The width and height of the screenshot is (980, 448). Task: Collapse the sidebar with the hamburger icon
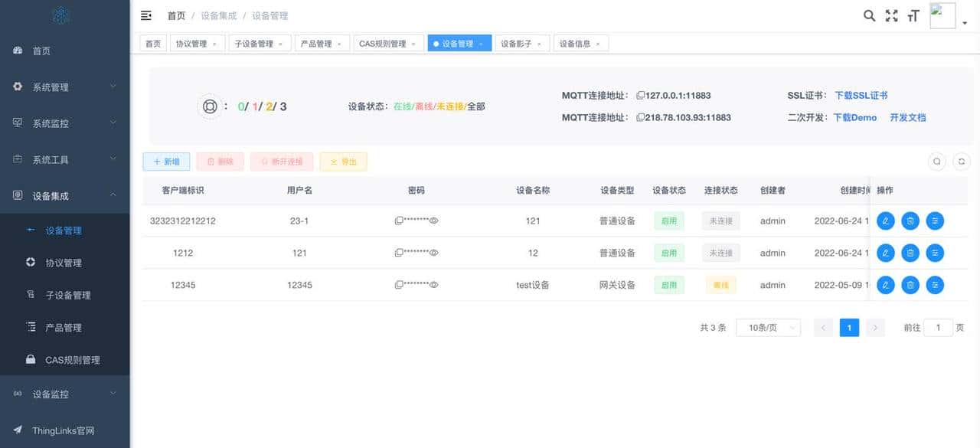145,15
